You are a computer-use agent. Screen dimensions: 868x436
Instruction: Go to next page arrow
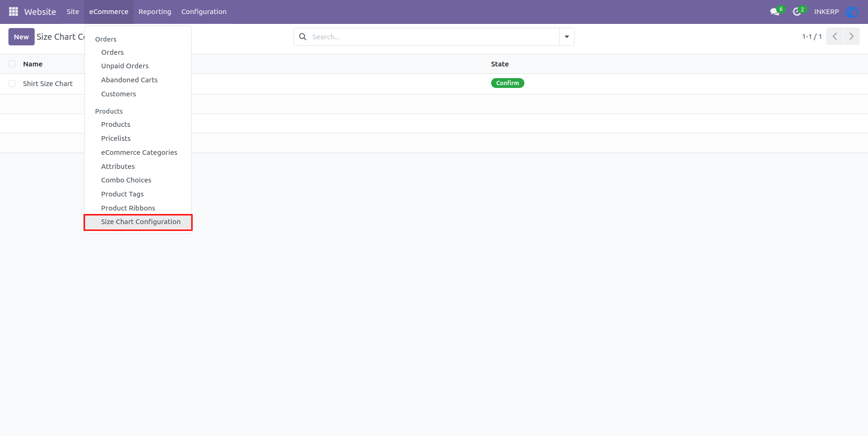click(x=851, y=36)
